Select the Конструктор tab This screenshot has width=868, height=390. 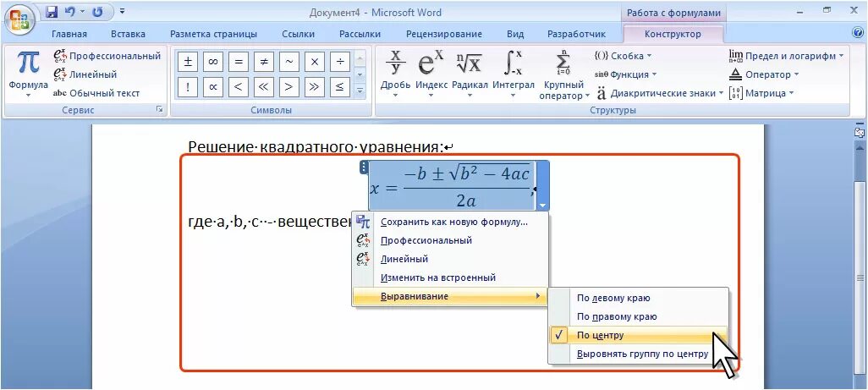pyautogui.click(x=673, y=34)
